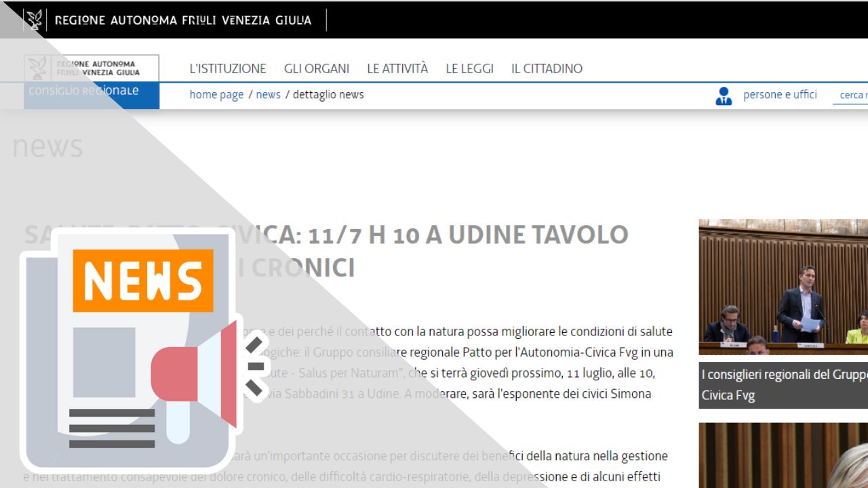
Task: Open the 'persone e uffici' link
Action: 780,95
